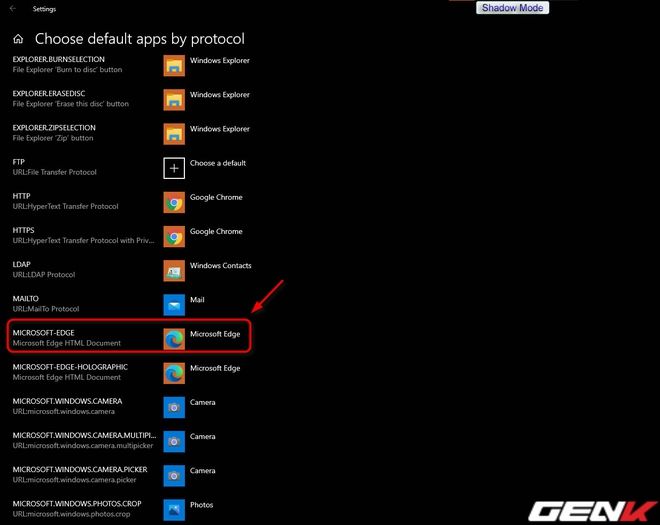The width and height of the screenshot is (660, 525).
Task: Select the MICROSOFT.WINDOWS.PHOTOS.CROP protocol name
Action: (x=77, y=504)
